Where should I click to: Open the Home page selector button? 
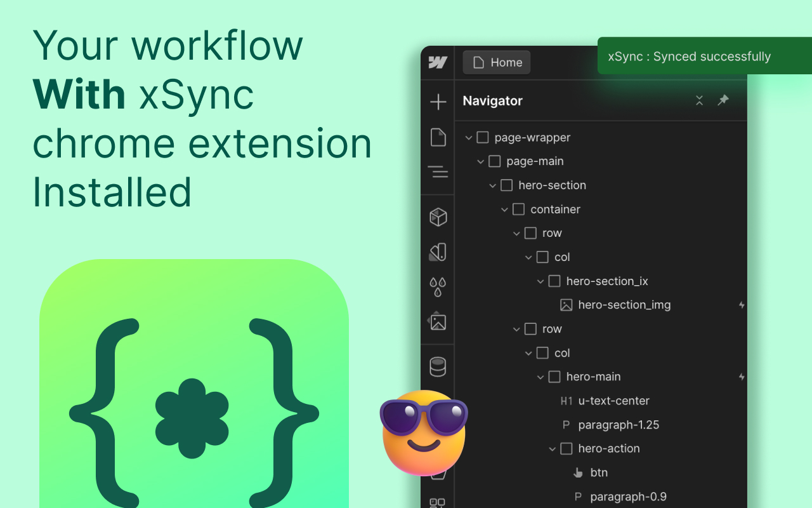(x=497, y=62)
